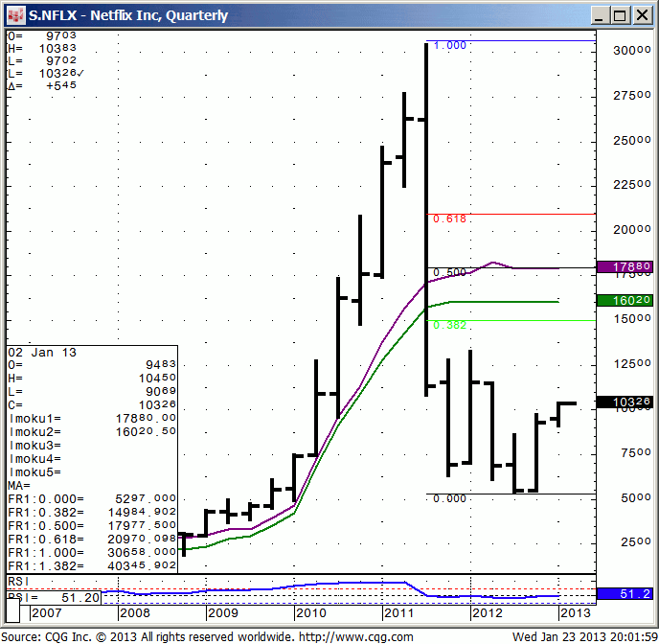Click the FR1:0.000= 5297.000 row

(92, 499)
